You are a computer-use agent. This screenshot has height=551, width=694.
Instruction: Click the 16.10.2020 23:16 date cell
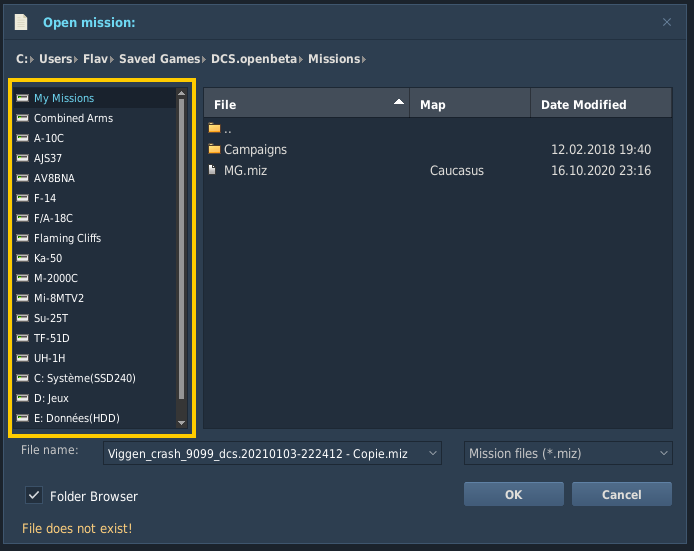(x=601, y=170)
